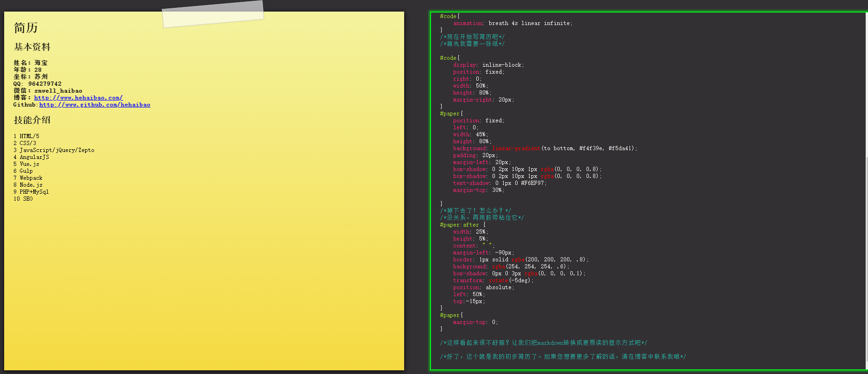This screenshot has height=374, width=868.
Task: Click the comment "/*首先我需要一张纸*/"
Action: click(473, 44)
